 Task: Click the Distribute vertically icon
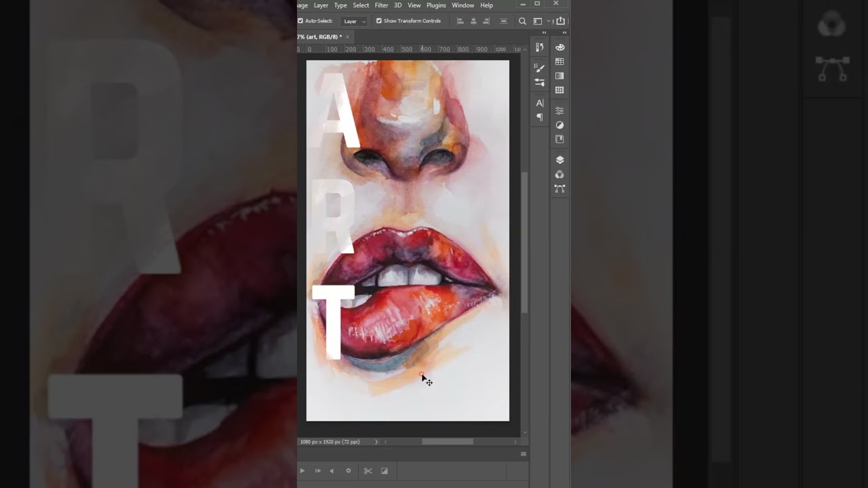(503, 21)
